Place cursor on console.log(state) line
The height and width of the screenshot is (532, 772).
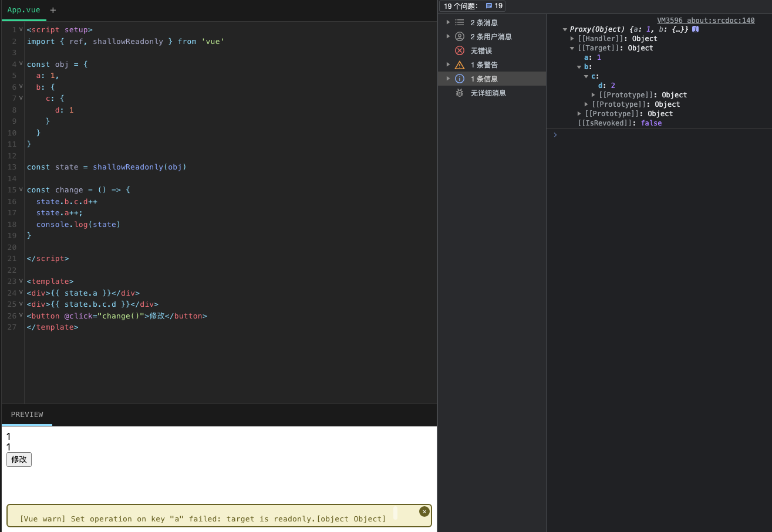click(x=78, y=224)
